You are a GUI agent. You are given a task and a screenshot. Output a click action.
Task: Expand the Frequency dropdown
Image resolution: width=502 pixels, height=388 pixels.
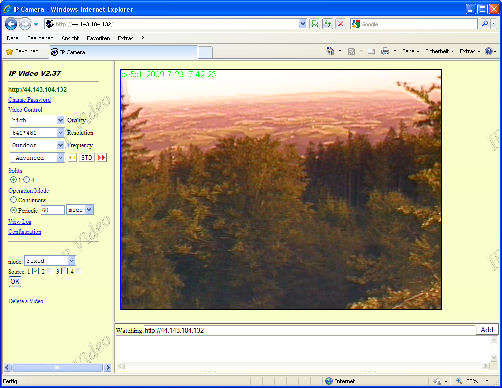37,145
